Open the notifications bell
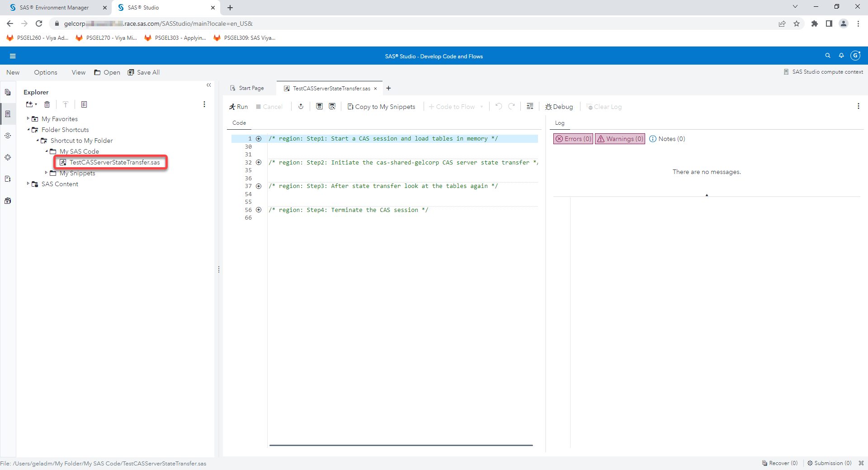868x470 pixels. coord(841,56)
